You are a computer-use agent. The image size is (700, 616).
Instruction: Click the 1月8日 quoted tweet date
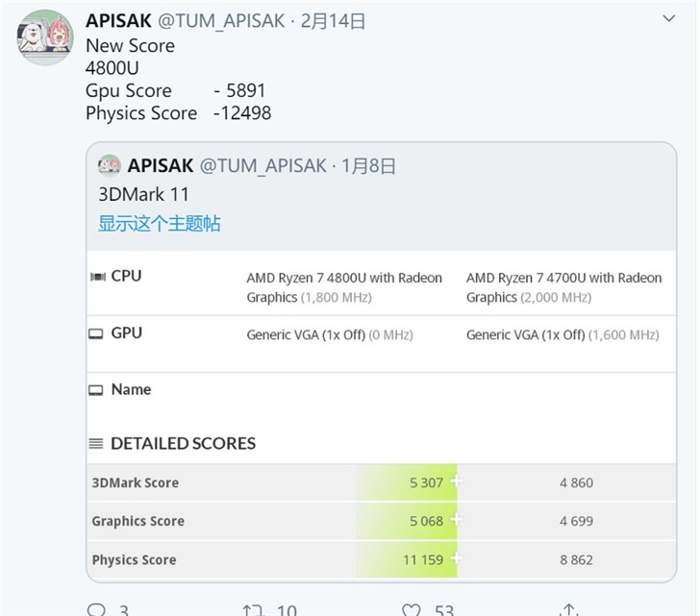click(368, 165)
